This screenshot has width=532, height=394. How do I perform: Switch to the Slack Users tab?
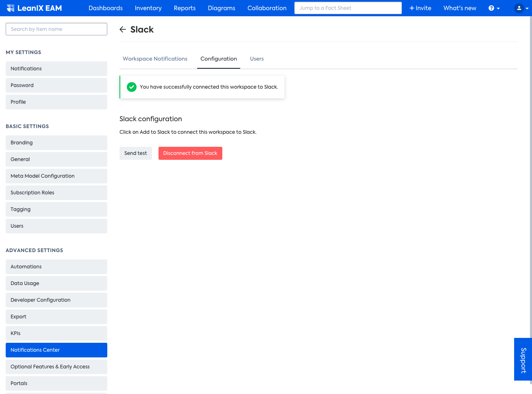pyautogui.click(x=257, y=59)
